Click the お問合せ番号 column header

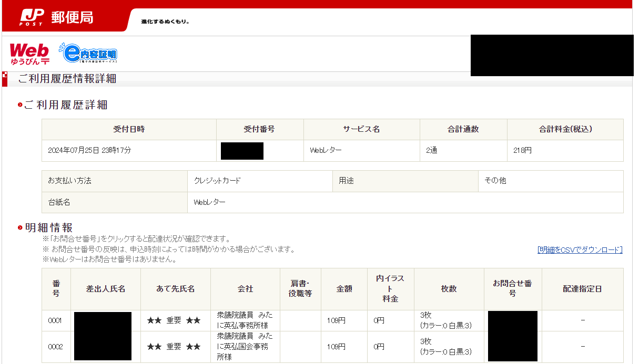[512, 289]
